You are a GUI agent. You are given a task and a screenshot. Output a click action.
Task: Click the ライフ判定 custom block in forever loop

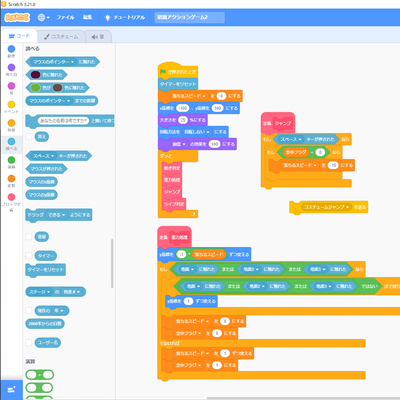click(174, 204)
